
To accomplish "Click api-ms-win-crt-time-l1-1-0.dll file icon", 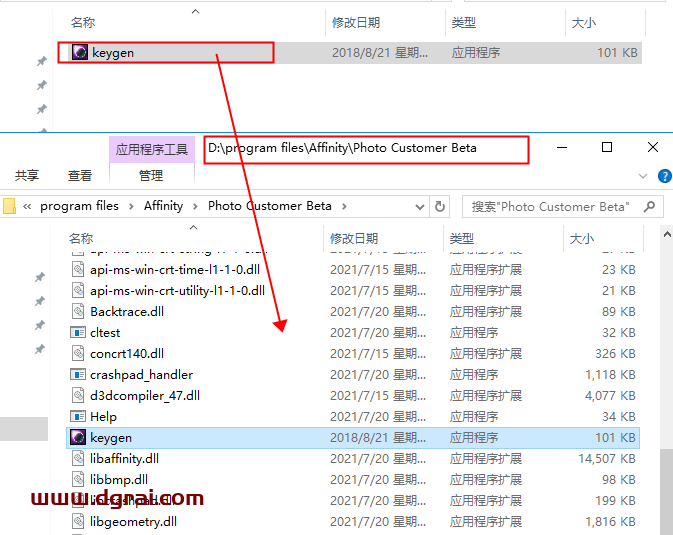I will (x=78, y=270).
